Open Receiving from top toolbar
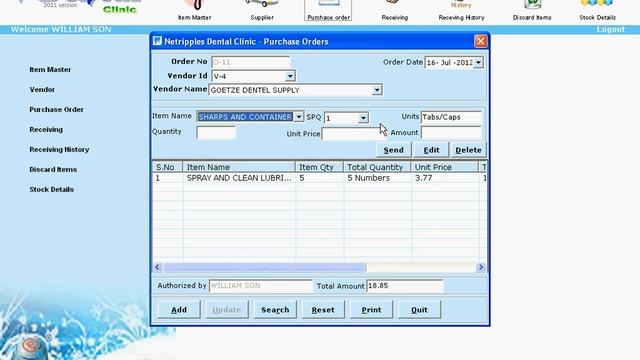This screenshot has width=640, height=360. tap(395, 11)
